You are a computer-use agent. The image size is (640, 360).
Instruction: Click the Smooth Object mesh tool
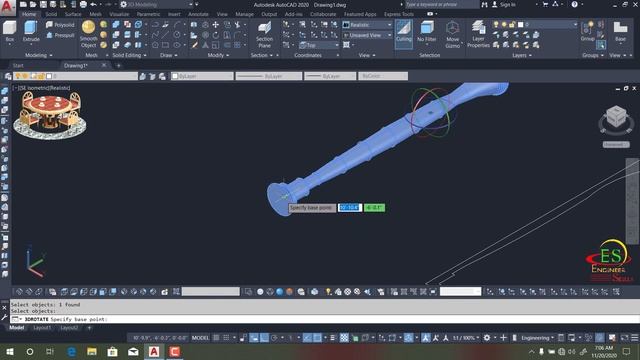click(88, 34)
